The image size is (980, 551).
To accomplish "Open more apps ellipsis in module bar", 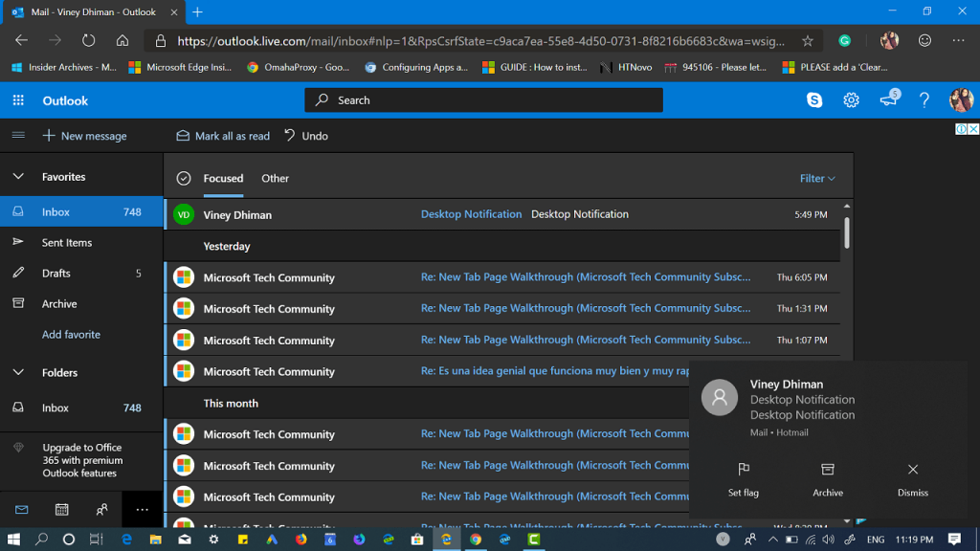I will [x=142, y=510].
